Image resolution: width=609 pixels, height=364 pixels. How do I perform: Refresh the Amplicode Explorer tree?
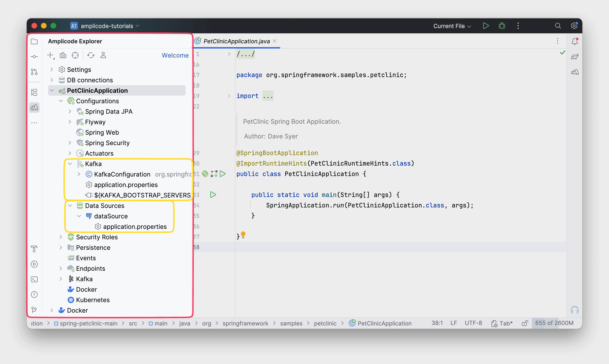(91, 55)
